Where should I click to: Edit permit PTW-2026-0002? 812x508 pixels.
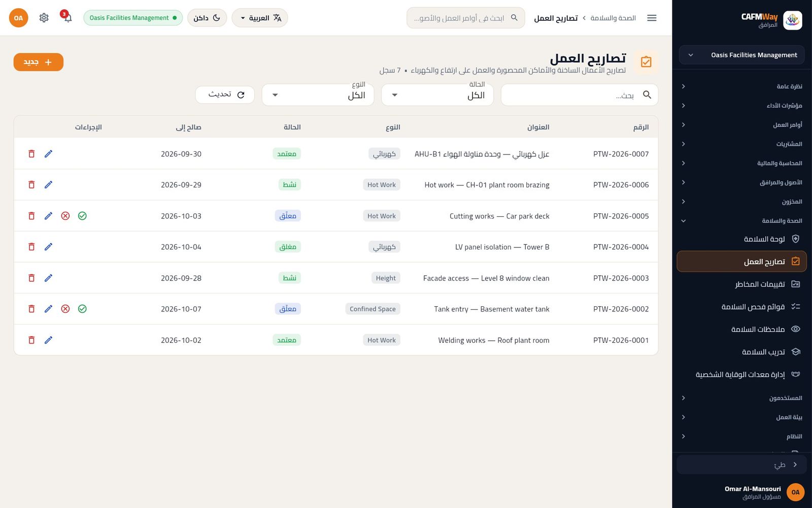tap(48, 309)
